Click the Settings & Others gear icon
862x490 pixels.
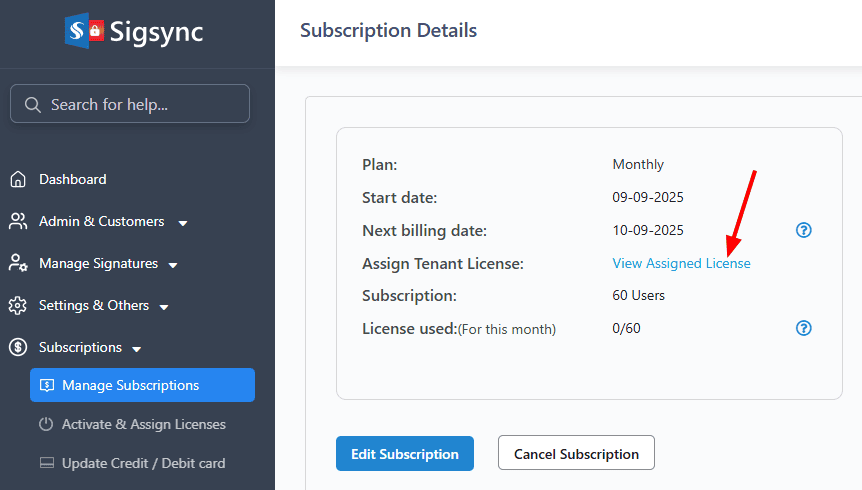pyautogui.click(x=18, y=305)
